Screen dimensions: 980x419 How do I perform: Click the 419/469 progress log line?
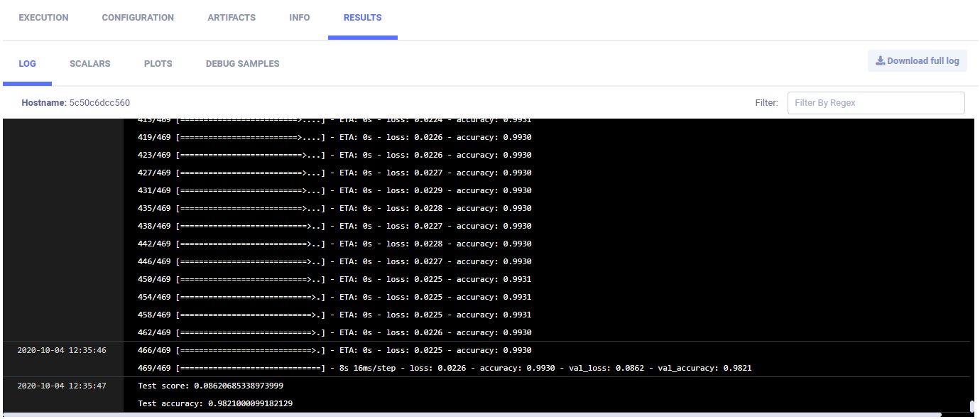pyautogui.click(x=334, y=137)
